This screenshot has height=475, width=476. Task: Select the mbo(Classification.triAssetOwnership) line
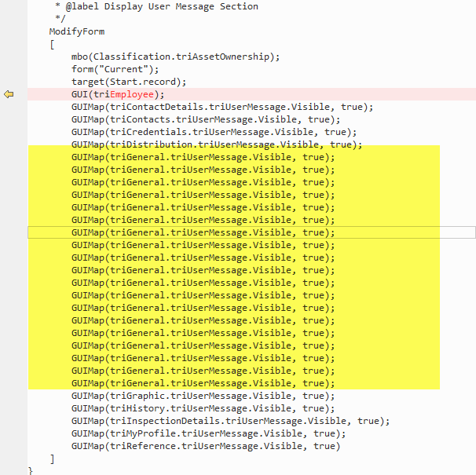point(175,57)
